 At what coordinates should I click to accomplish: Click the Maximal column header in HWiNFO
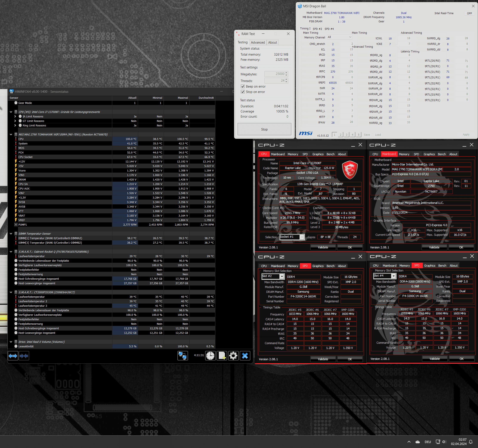[x=177, y=98]
